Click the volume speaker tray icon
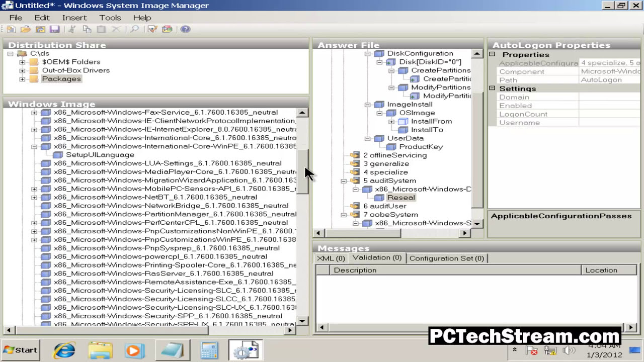 click(x=568, y=350)
